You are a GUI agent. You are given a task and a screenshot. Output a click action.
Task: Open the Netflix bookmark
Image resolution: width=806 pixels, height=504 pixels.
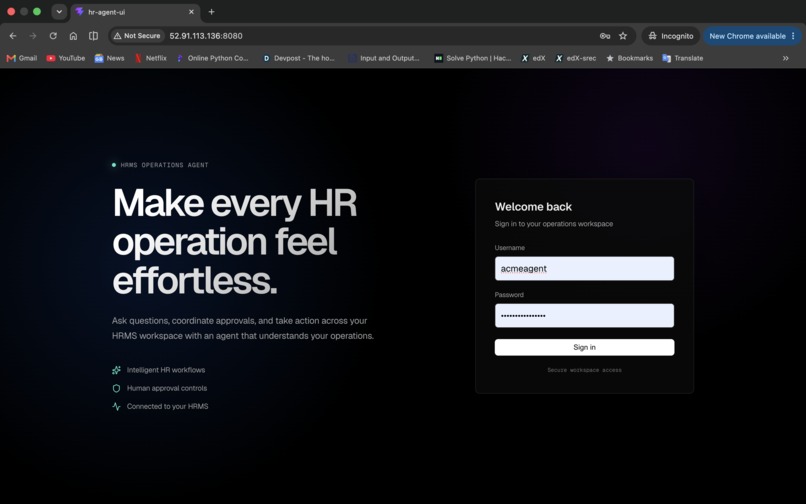click(x=151, y=58)
